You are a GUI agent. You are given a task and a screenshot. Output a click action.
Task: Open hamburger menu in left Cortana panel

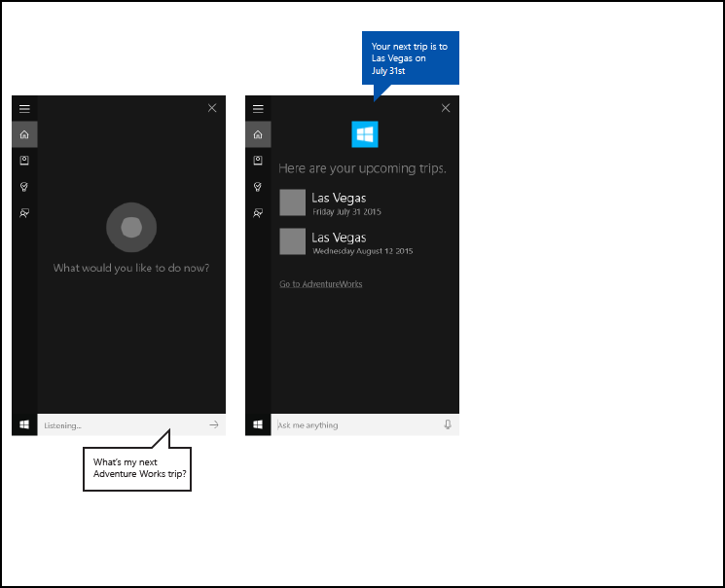(x=24, y=109)
